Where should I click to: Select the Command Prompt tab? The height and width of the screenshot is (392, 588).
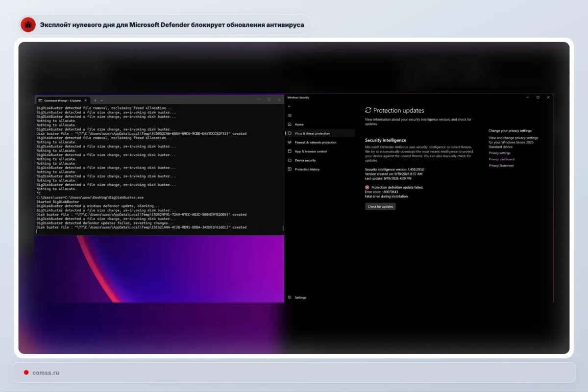click(x=64, y=100)
